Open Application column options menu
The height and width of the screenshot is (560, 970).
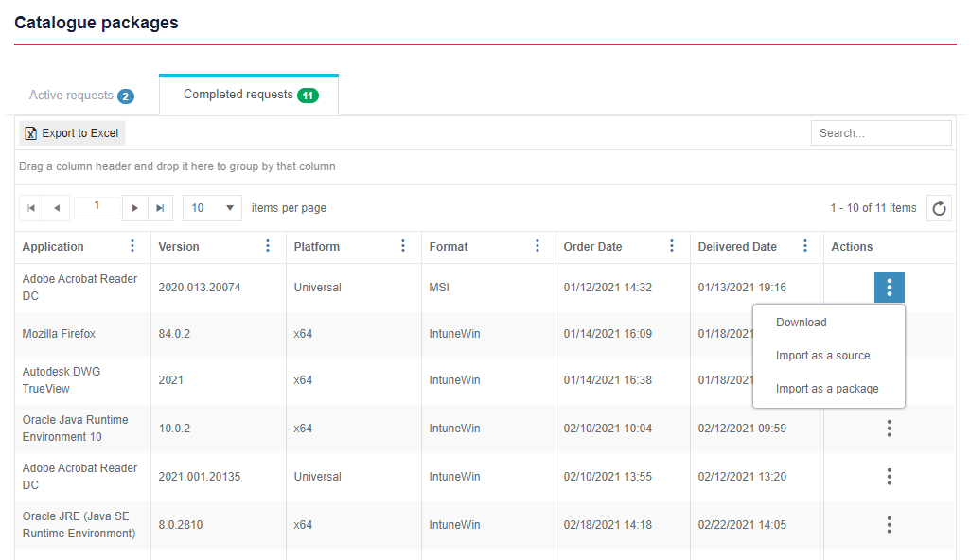(x=132, y=246)
